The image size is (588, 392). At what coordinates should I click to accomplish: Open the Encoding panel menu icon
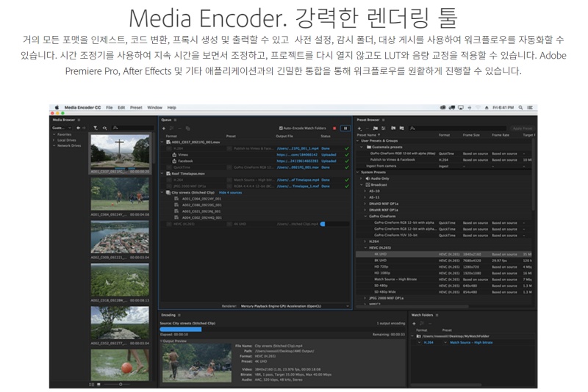[x=179, y=315]
